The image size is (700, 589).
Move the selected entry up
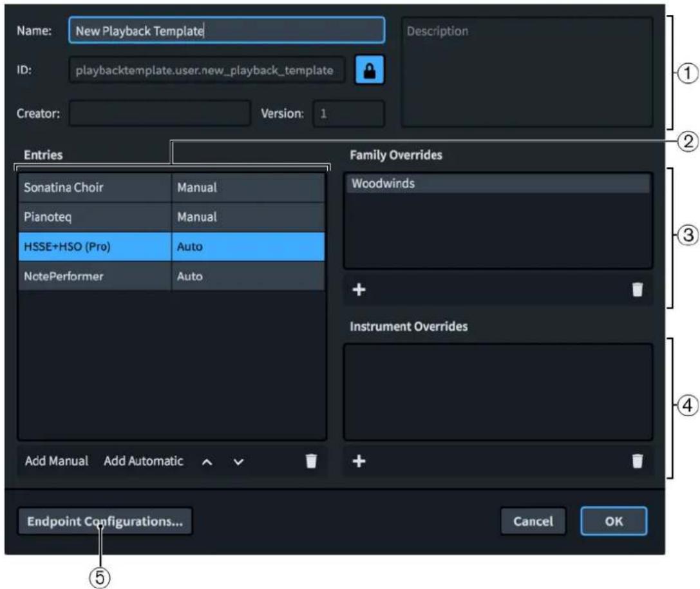207,461
